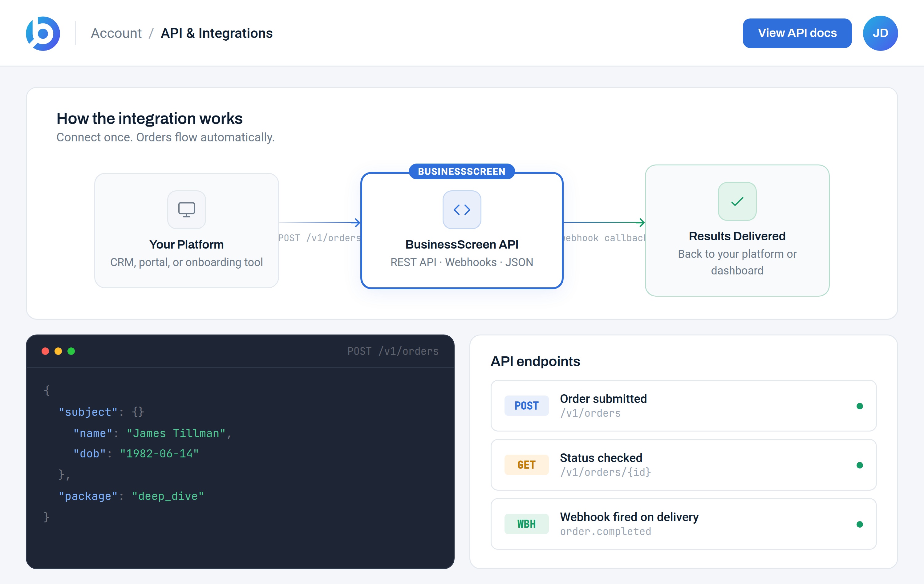Go to the Account breadcrumb
This screenshot has width=924, height=584.
click(x=116, y=33)
